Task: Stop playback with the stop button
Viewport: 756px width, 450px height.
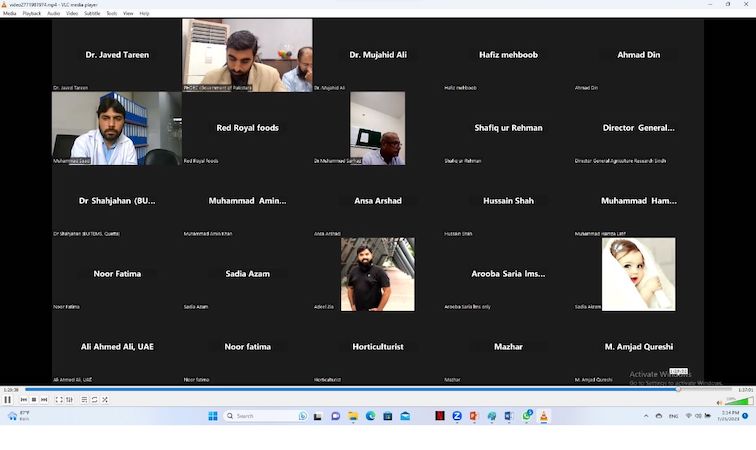Action: pyautogui.click(x=34, y=400)
